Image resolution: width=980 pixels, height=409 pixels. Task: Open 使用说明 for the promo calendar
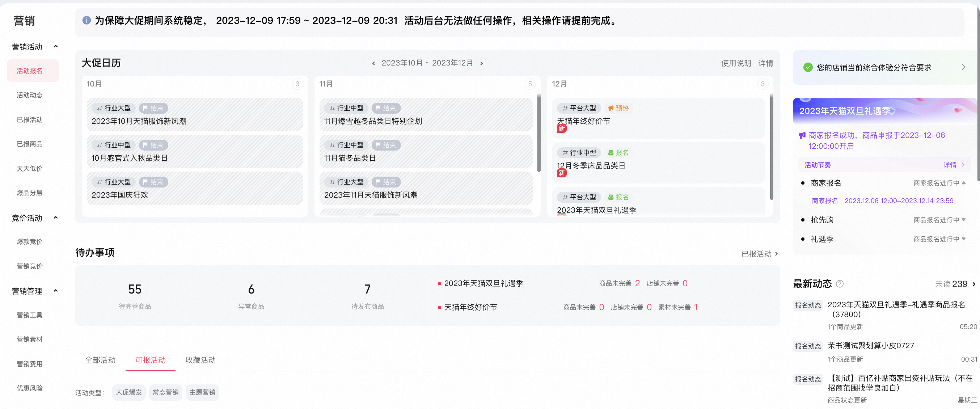point(736,64)
